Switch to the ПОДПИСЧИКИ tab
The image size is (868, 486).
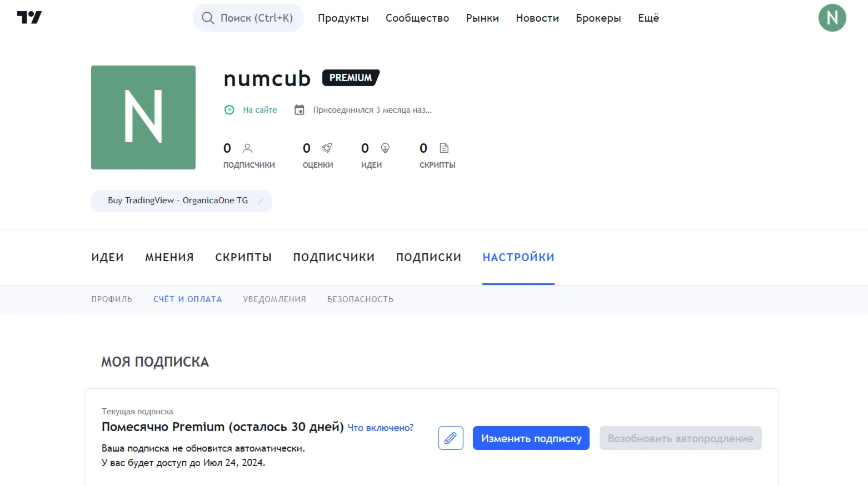click(x=334, y=257)
